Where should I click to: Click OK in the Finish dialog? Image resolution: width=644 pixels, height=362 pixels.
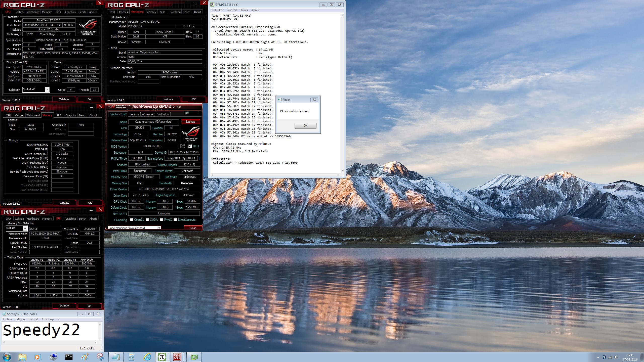tap(305, 126)
